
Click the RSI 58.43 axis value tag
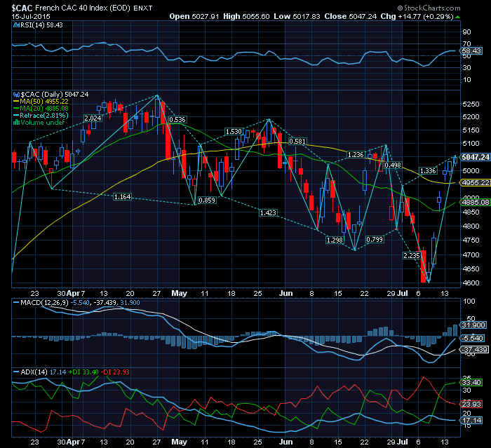471,50
